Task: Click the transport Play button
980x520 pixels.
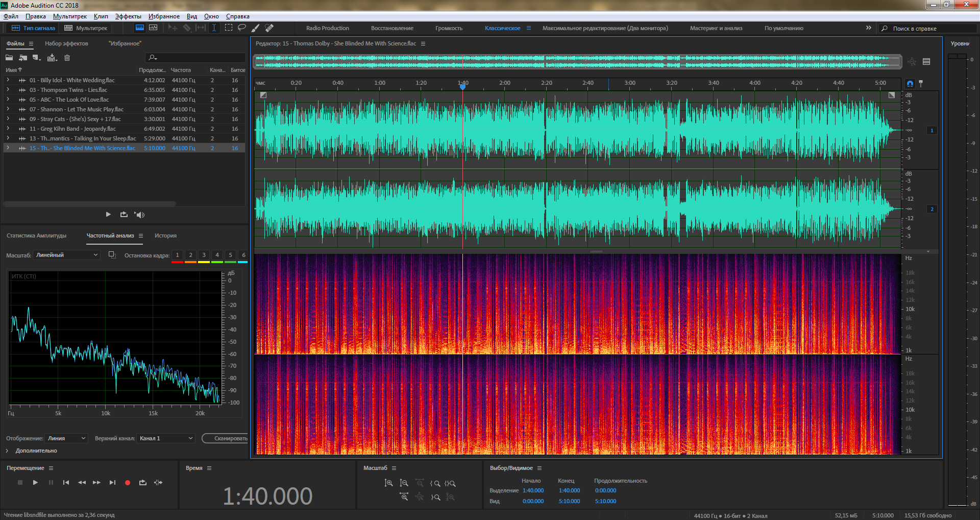Action: [x=35, y=482]
